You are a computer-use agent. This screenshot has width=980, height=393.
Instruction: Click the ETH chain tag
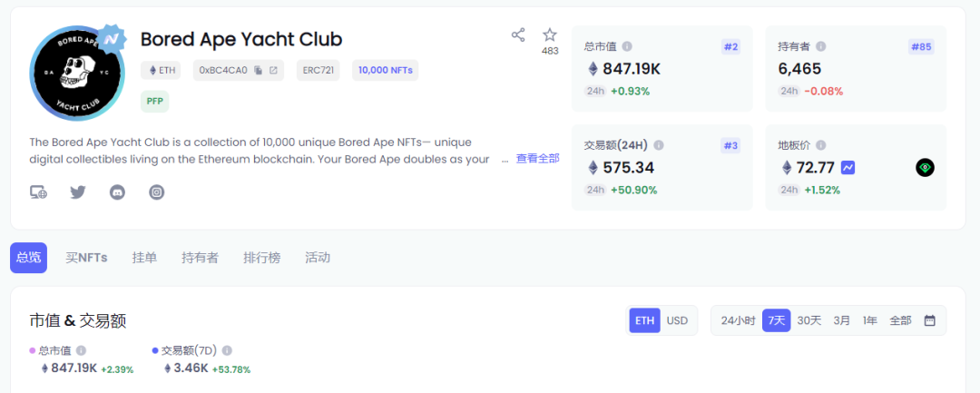(x=161, y=71)
